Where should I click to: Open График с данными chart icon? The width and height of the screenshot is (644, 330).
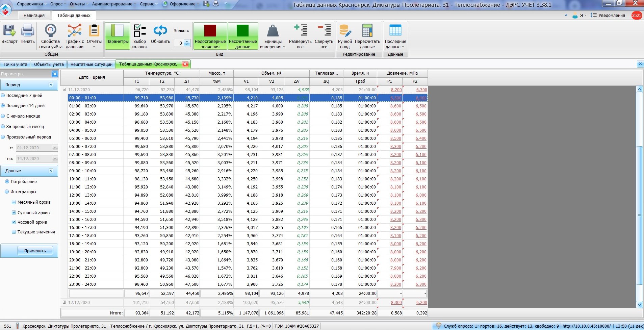pyautogui.click(x=75, y=31)
